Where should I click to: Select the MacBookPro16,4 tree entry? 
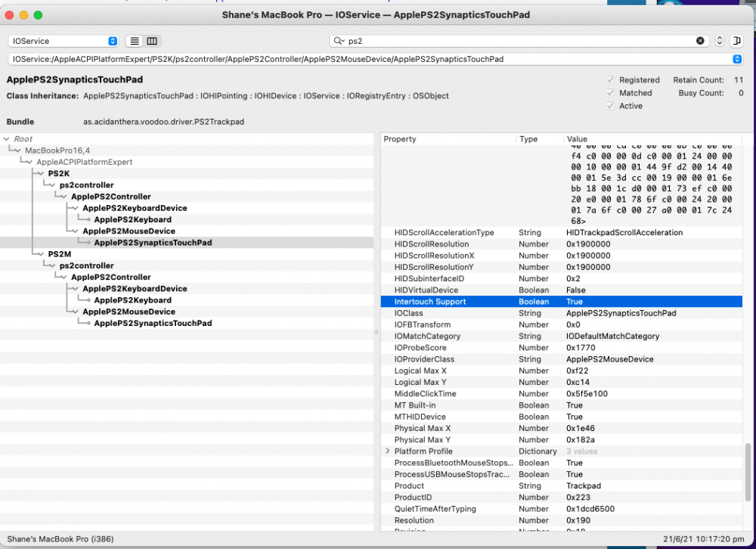coord(57,150)
